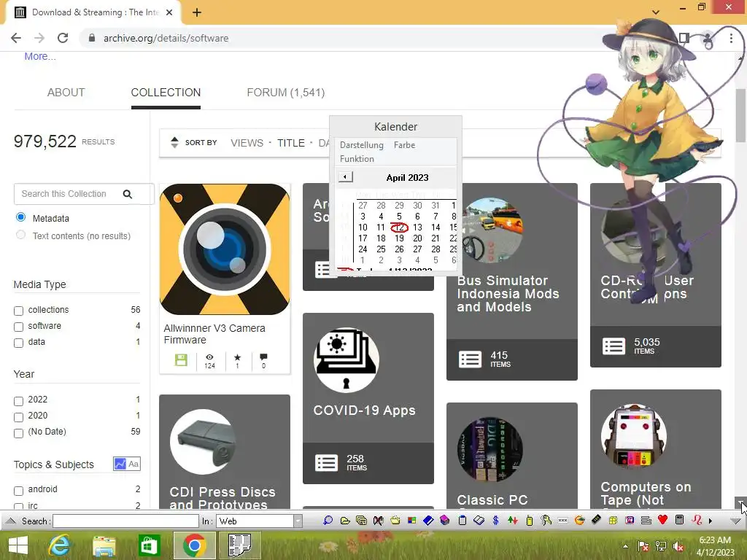
Task: Check the collections media type checkbox
Action: coord(18,311)
